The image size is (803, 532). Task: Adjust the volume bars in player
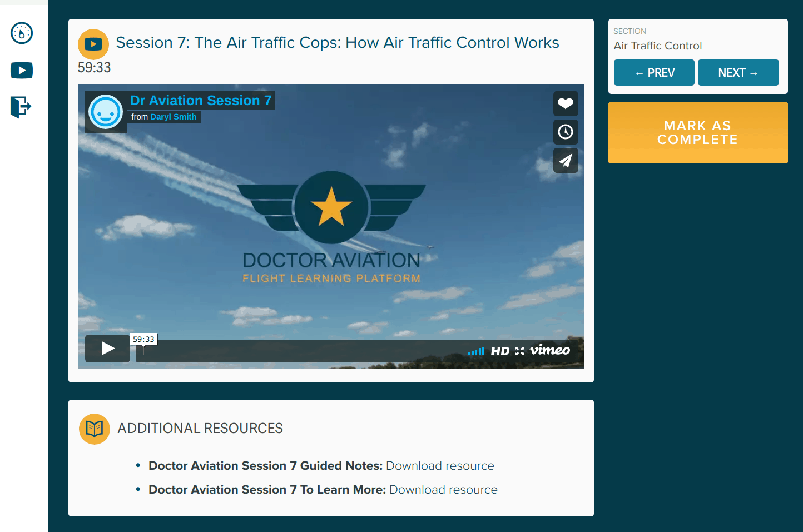476,351
